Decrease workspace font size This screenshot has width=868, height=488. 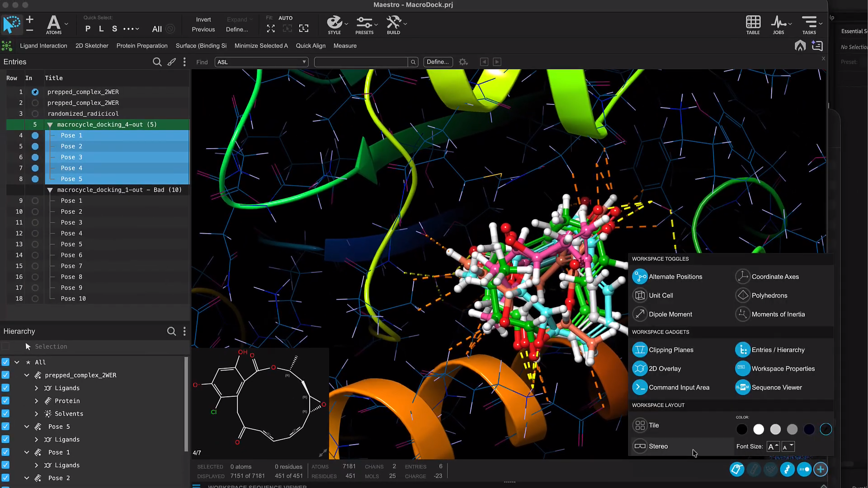[788, 446]
